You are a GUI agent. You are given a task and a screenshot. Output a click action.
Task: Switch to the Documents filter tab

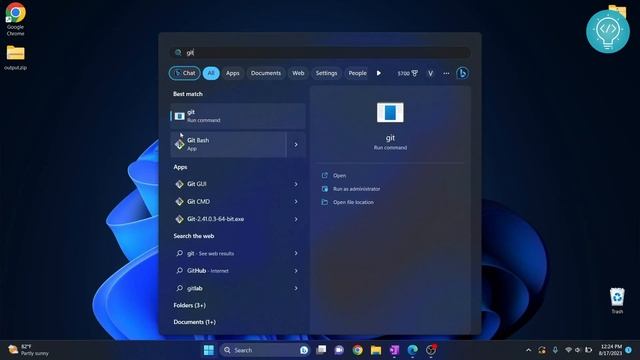(266, 73)
